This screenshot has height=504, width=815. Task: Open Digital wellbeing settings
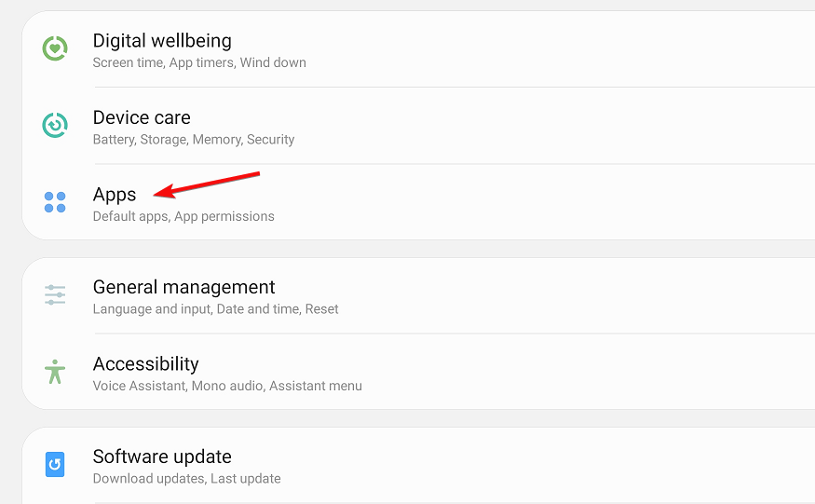(x=418, y=48)
